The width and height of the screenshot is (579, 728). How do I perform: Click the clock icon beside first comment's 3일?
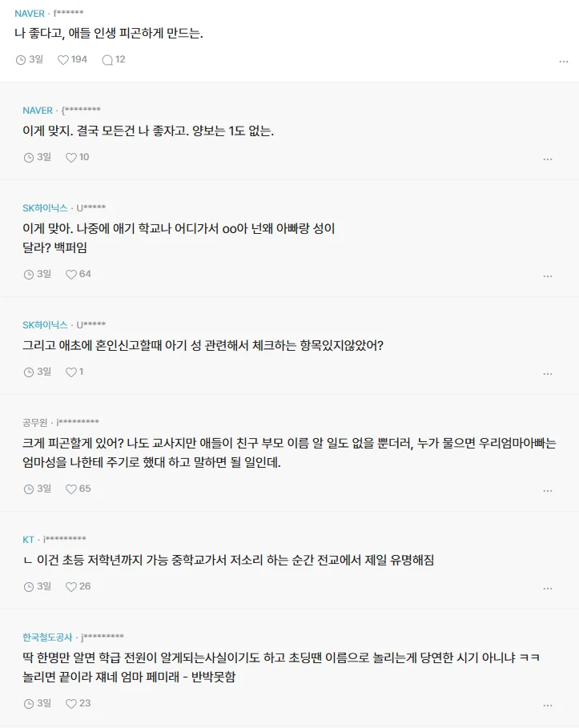point(22,58)
